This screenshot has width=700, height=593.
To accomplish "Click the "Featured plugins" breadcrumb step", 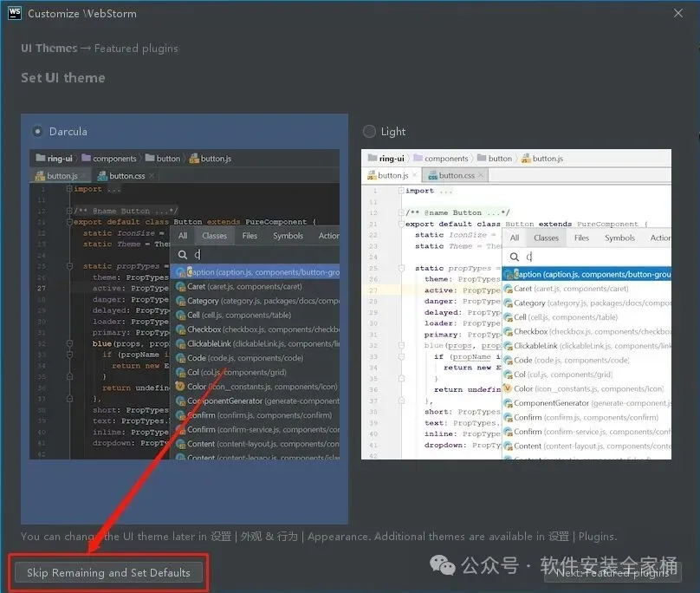I will tap(136, 49).
